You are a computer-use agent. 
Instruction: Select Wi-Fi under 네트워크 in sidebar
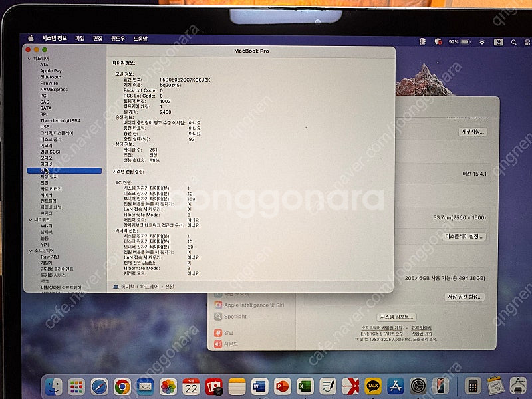[46, 226]
